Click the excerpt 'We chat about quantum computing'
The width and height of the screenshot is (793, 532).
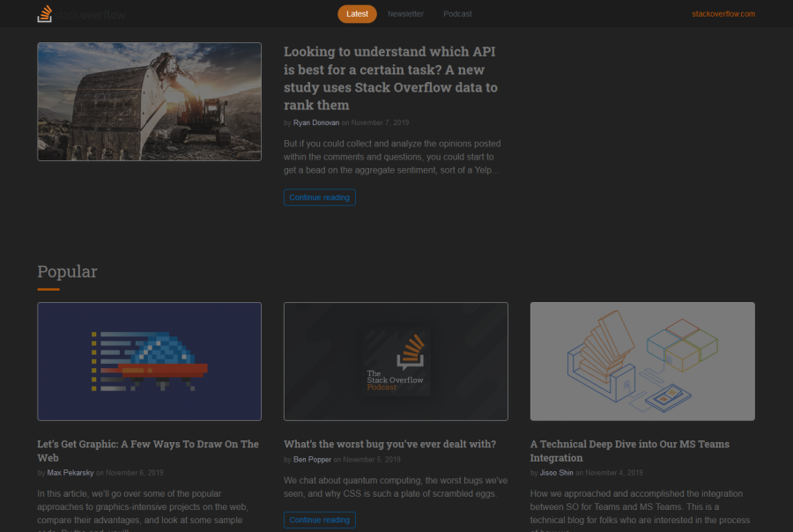pyautogui.click(x=396, y=487)
